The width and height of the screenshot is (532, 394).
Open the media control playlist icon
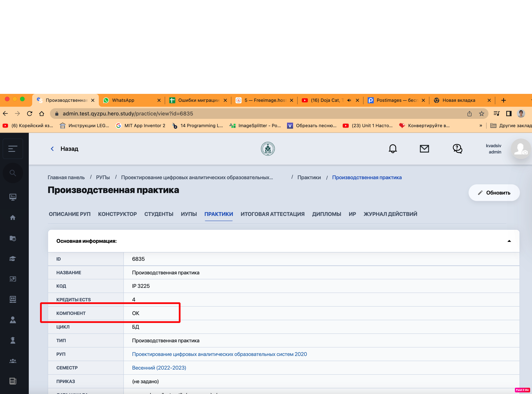click(496, 114)
